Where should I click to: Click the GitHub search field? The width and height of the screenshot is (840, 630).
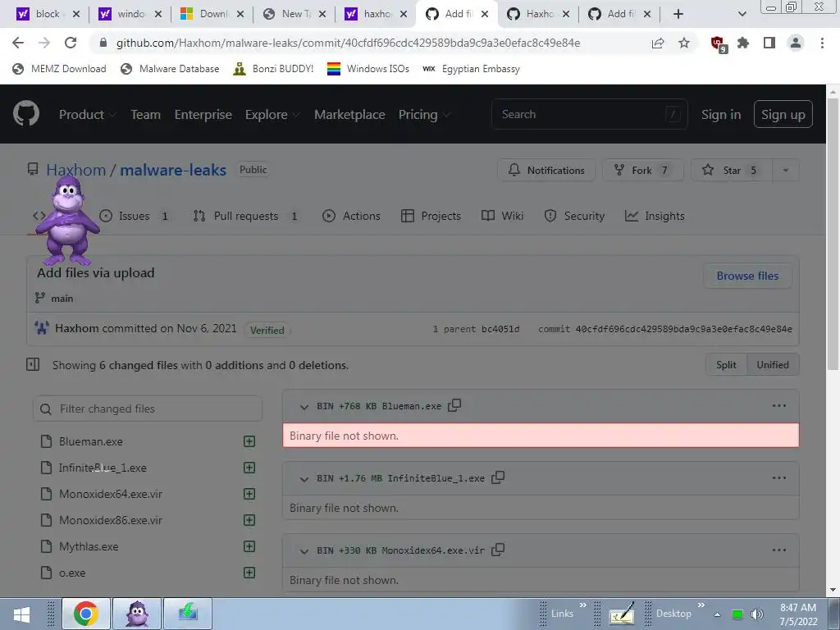tap(589, 114)
